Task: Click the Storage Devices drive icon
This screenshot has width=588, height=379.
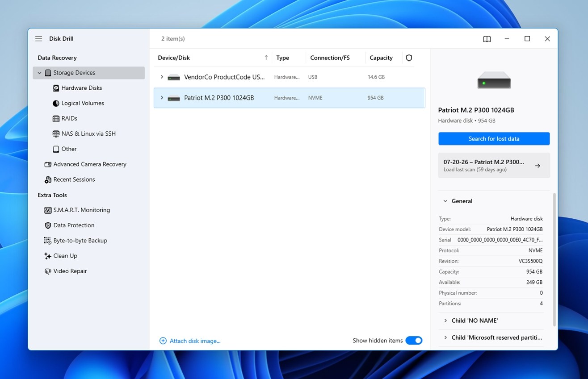Action: (48, 73)
